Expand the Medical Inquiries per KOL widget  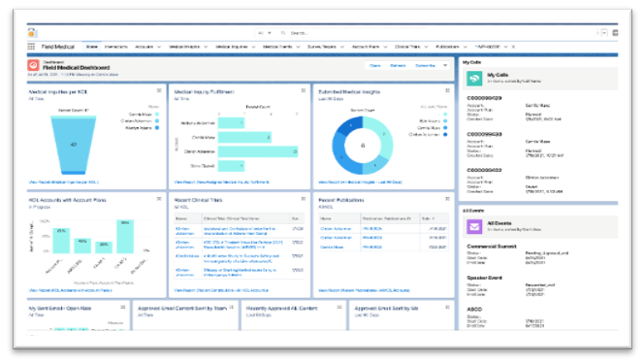tap(159, 91)
